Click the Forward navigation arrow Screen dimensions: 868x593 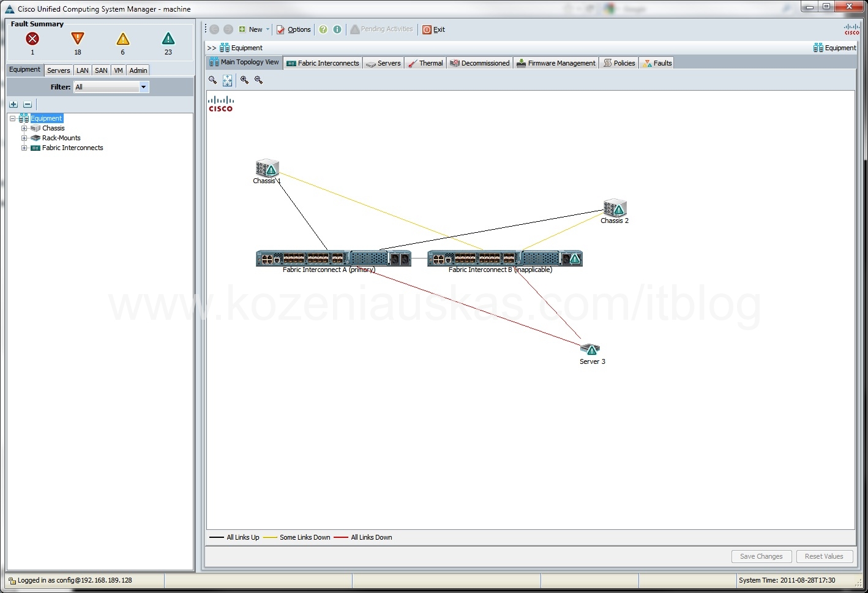click(228, 29)
